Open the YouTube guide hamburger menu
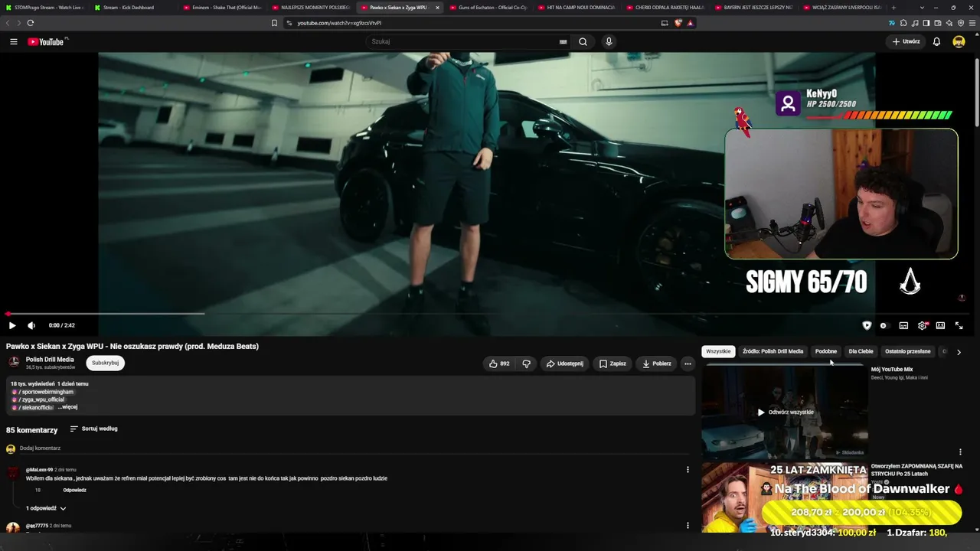Screen dimensions: 980x551 coord(14,41)
